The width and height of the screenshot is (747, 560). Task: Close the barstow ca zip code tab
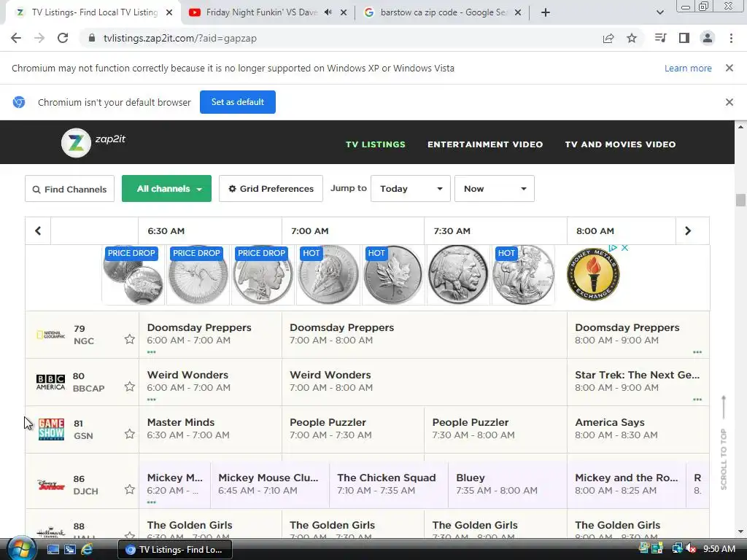point(519,12)
